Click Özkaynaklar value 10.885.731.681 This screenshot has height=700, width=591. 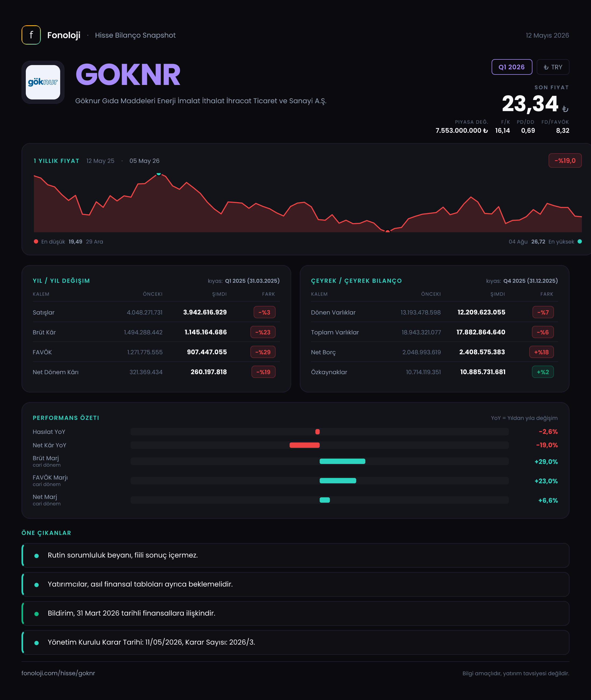(x=483, y=372)
